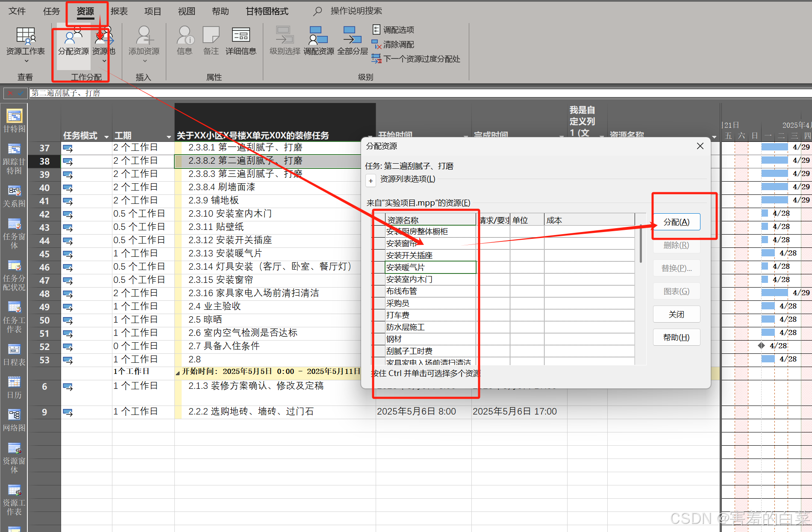Select 安装暖气片 resource row

pos(430,267)
